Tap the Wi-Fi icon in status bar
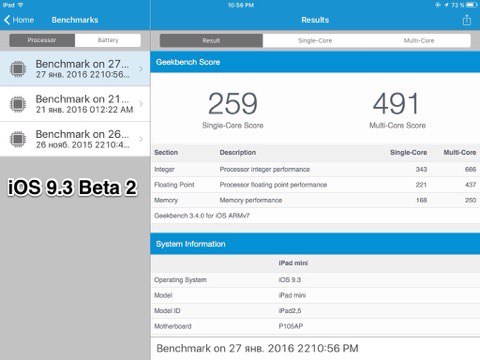Viewport: 480px width, 360px height. [21, 5]
